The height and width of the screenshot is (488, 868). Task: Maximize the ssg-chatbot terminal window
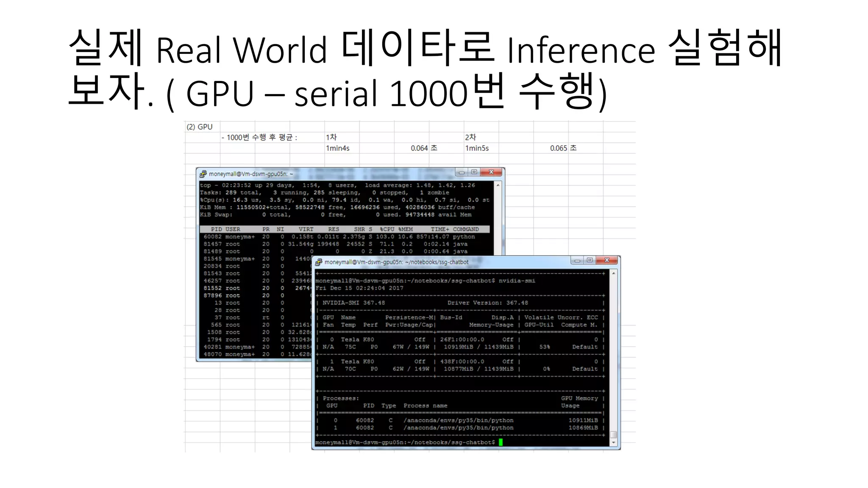pyautogui.click(x=590, y=261)
